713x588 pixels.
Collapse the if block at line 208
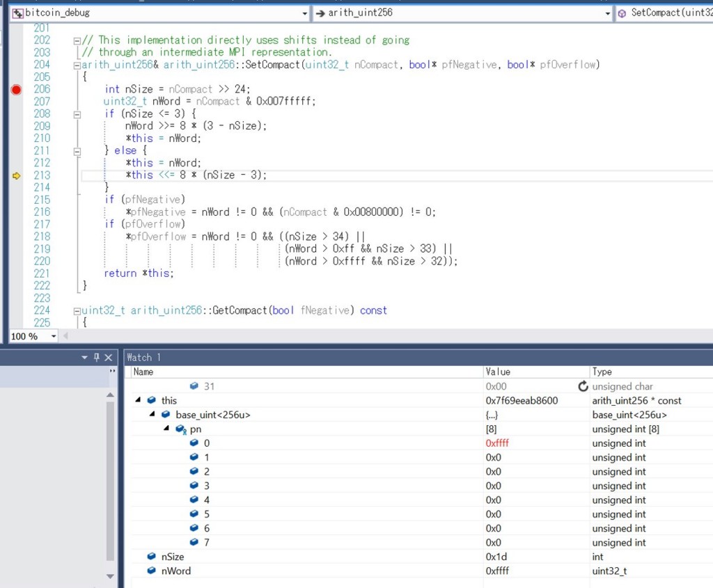[x=77, y=115]
